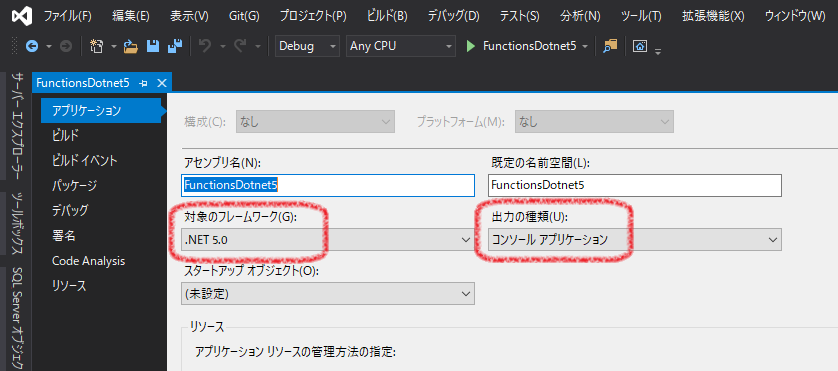Open the FunctionsDotnet5 start target dropdown arrow

coord(585,47)
